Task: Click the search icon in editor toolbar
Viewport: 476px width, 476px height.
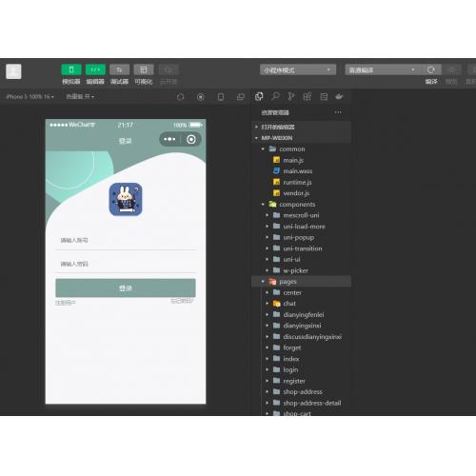Action: (275, 96)
